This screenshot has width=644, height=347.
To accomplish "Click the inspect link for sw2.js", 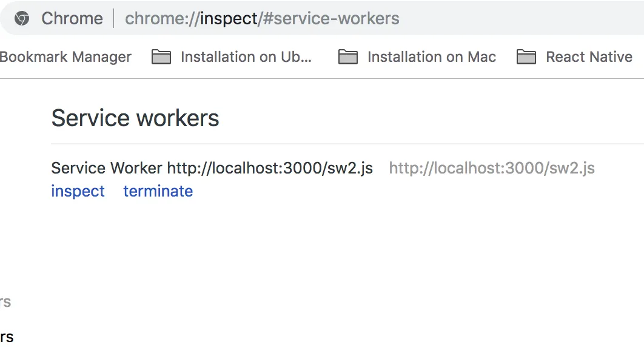I will pyautogui.click(x=78, y=191).
